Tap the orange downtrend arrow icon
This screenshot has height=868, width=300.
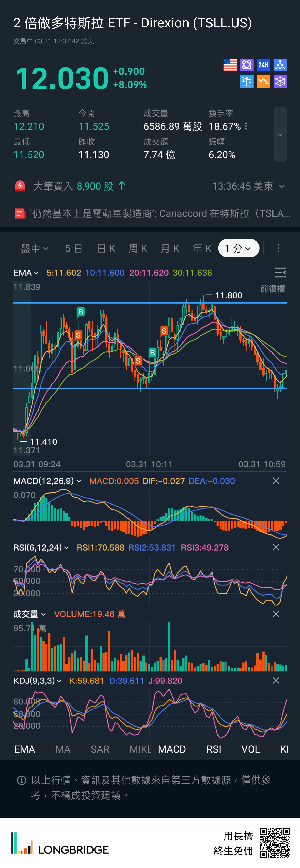click(263, 82)
